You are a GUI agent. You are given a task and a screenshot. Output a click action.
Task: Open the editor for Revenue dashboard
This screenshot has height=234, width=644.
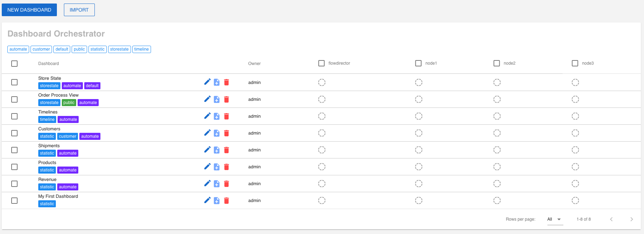tap(207, 183)
